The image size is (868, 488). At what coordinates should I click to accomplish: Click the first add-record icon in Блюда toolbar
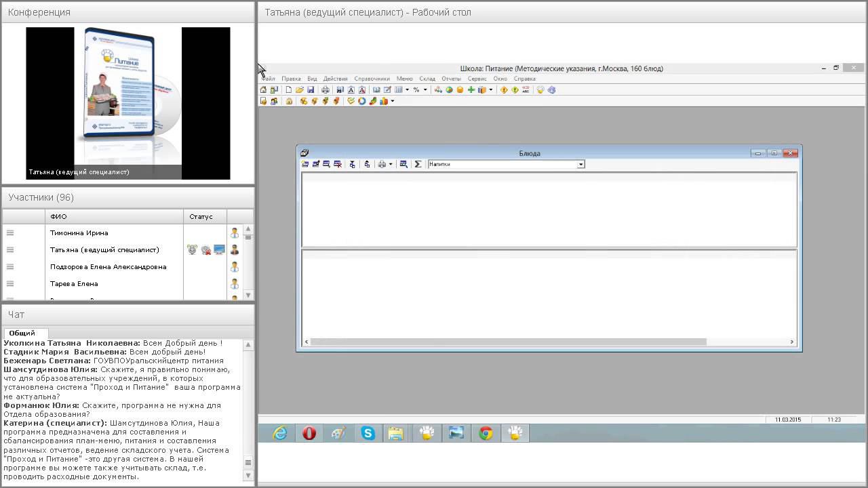[305, 164]
